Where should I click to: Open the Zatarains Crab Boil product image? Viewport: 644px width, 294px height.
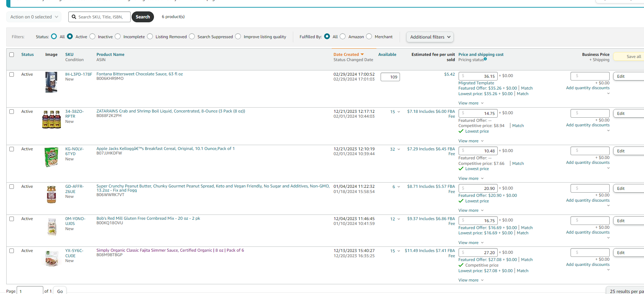51,119
